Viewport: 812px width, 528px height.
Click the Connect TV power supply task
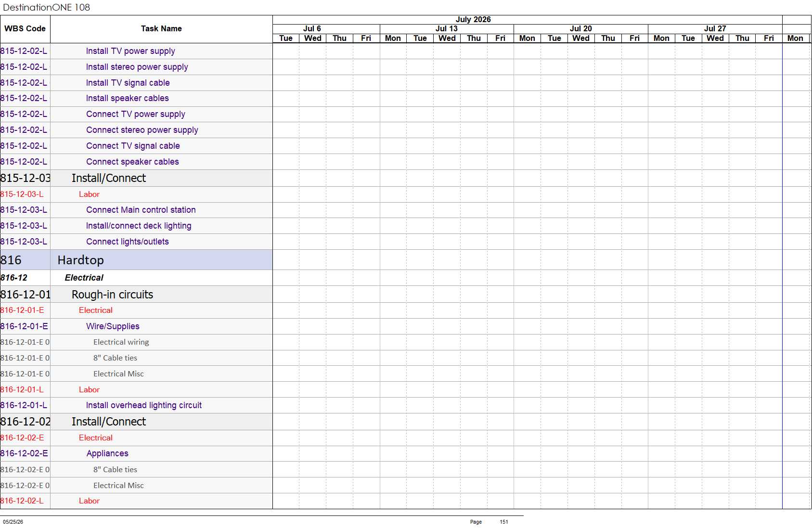pyautogui.click(x=136, y=114)
